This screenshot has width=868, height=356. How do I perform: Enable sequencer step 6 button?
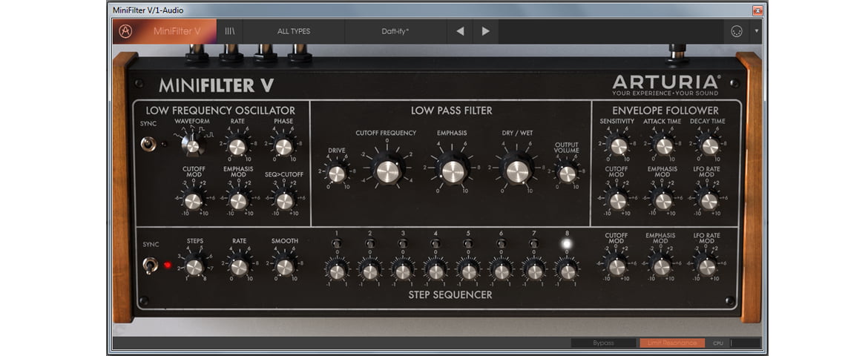point(501,243)
